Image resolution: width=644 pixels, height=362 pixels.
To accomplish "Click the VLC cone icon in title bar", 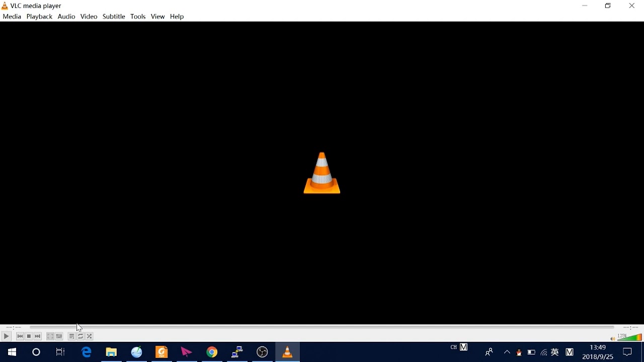I will coord(5,6).
